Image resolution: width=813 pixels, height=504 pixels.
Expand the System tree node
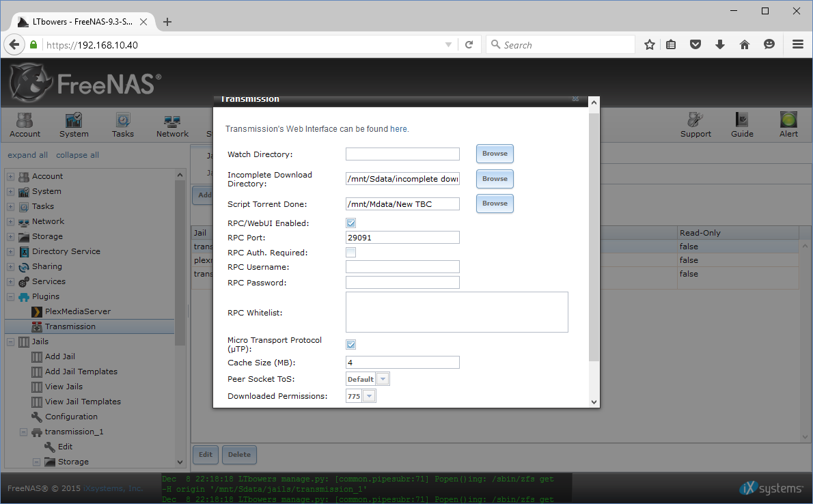(x=10, y=192)
